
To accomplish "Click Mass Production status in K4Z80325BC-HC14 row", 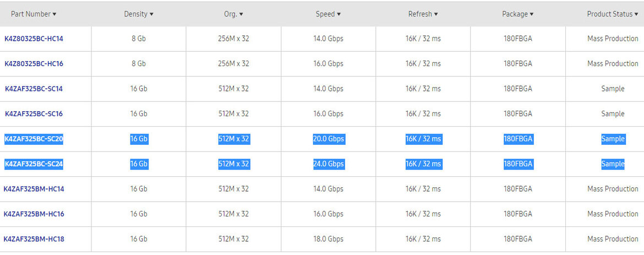I will coord(613,39).
